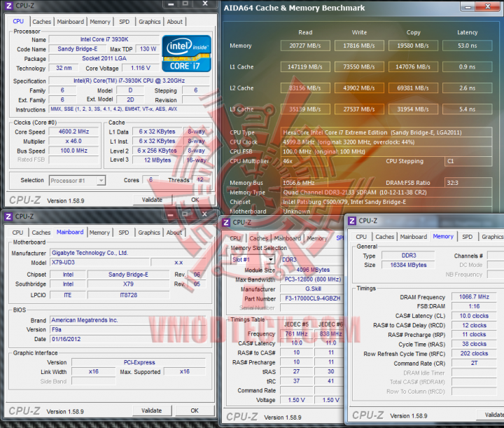Image resolution: width=504 pixels, height=428 pixels.
Task: Click Multiplier value x 46.0
Action: pos(73,141)
